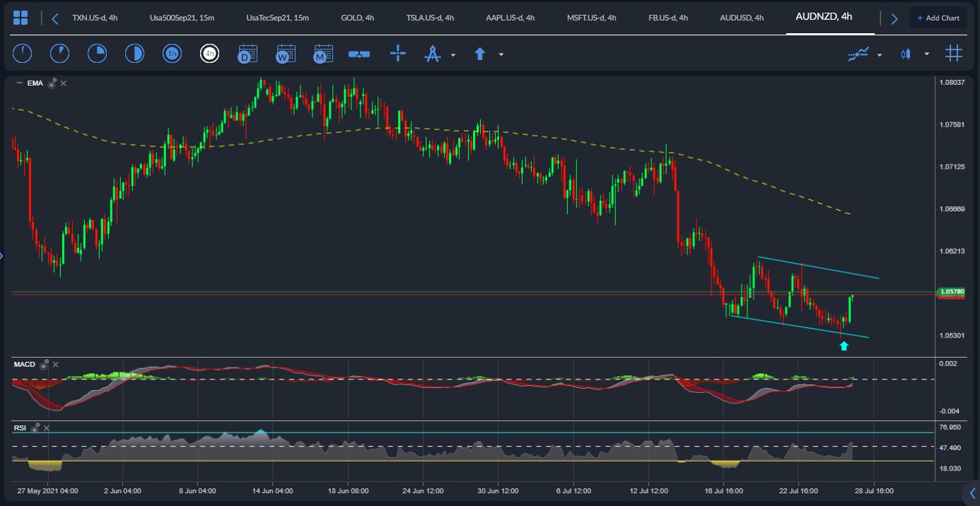Select the Weekly timeframe calendar icon
This screenshot has width=980, height=506.
pos(285,54)
